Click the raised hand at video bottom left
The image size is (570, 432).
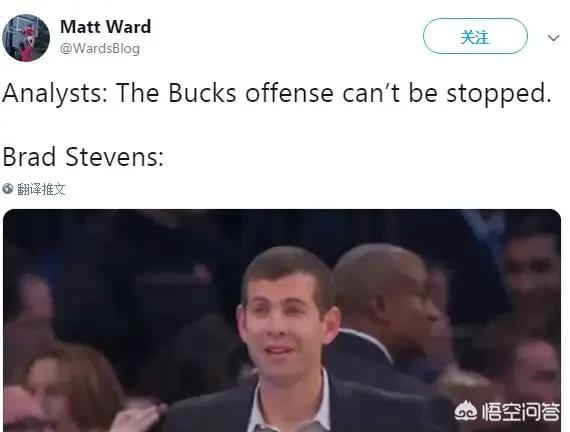[x=136, y=418]
